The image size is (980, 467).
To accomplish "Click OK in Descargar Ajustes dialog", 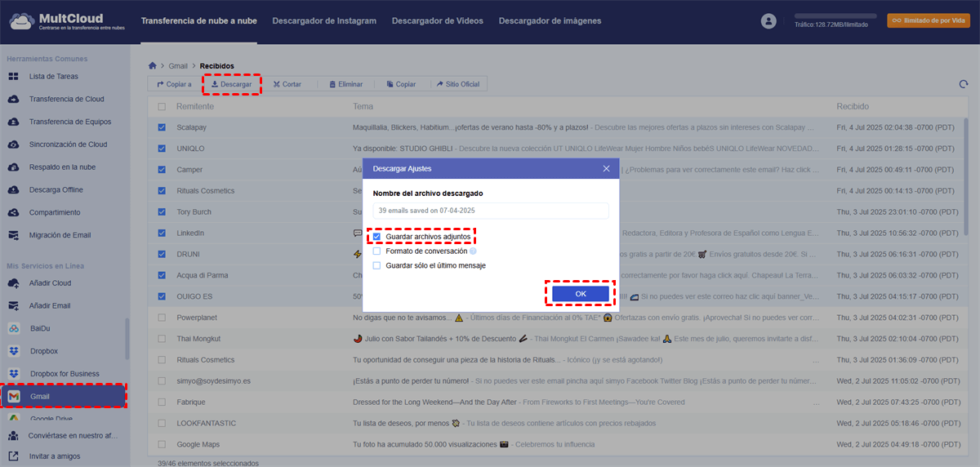I will click(x=581, y=294).
